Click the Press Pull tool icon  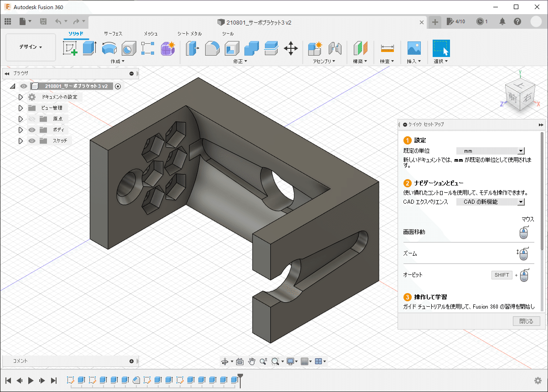pyautogui.click(x=193, y=48)
